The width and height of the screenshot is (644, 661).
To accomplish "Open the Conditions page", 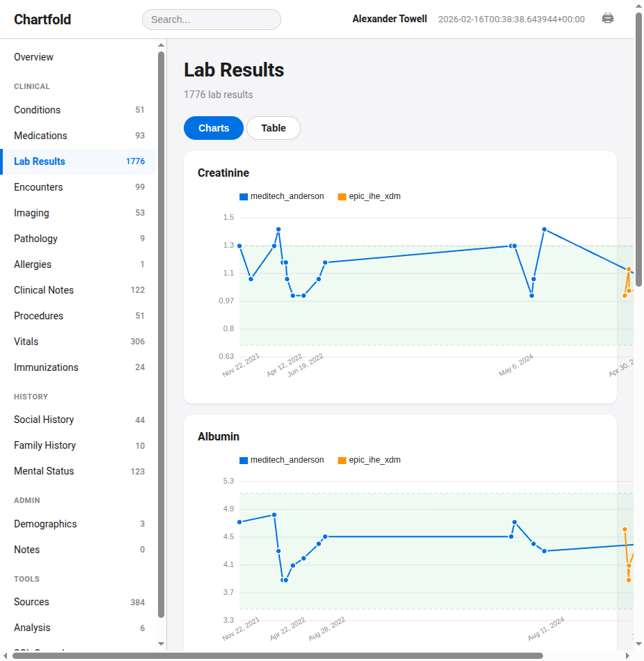I will coord(37,110).
